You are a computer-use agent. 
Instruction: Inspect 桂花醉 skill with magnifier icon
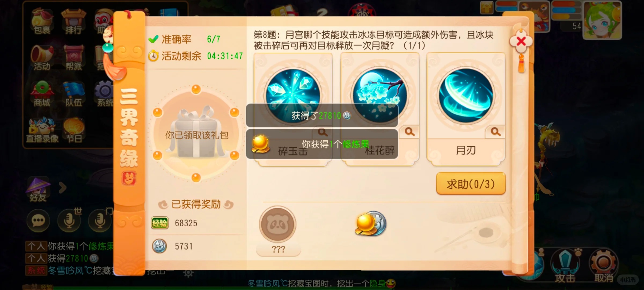coord(409,132)
